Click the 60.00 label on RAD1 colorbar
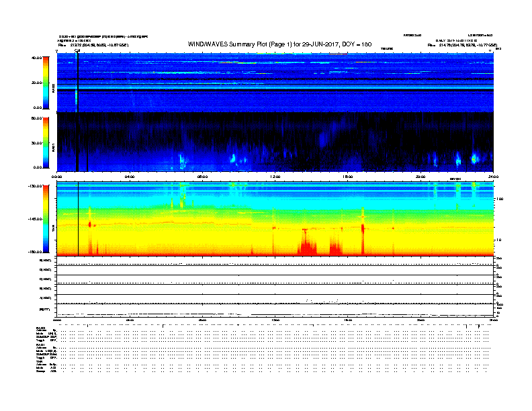Screen dimensions: 532x411 pos(36,118)
